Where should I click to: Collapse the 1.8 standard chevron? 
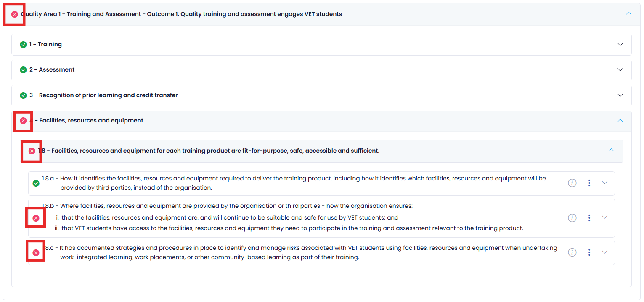point(612,150)
